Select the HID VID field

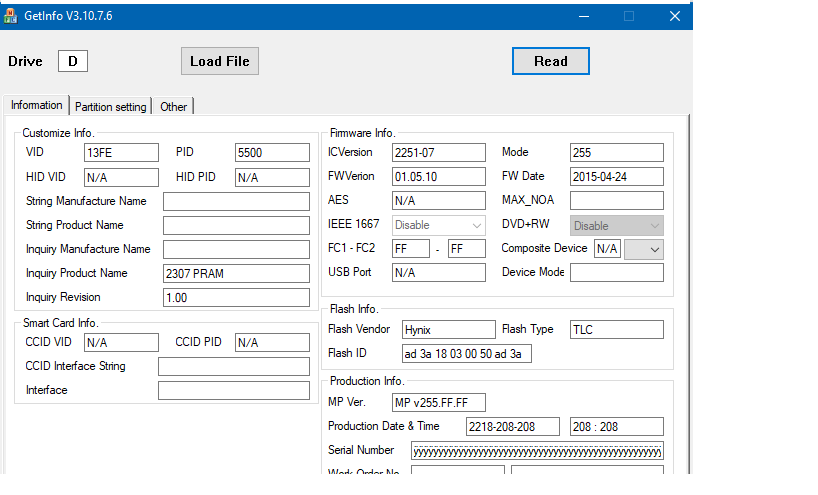click(x=121, y=177)
